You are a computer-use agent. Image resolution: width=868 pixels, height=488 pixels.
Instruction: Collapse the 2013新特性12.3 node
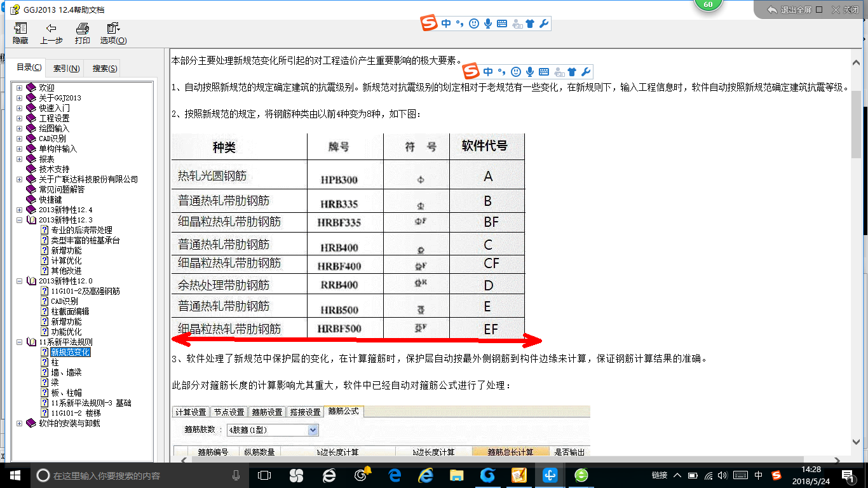click(20, 220)
